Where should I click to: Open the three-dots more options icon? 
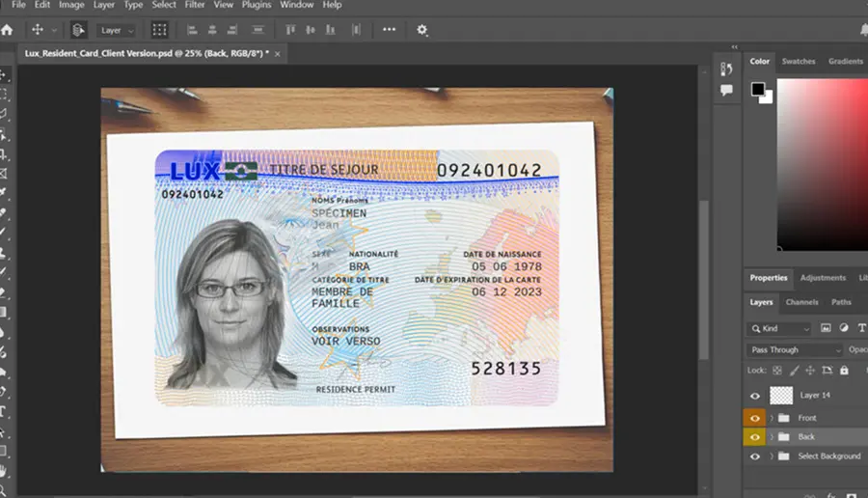pos(390,29)
